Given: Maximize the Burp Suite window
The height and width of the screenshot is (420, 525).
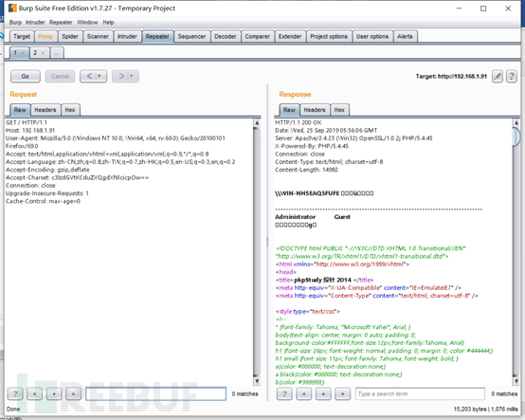Looking at the screenshot, I should pos(483,9).
